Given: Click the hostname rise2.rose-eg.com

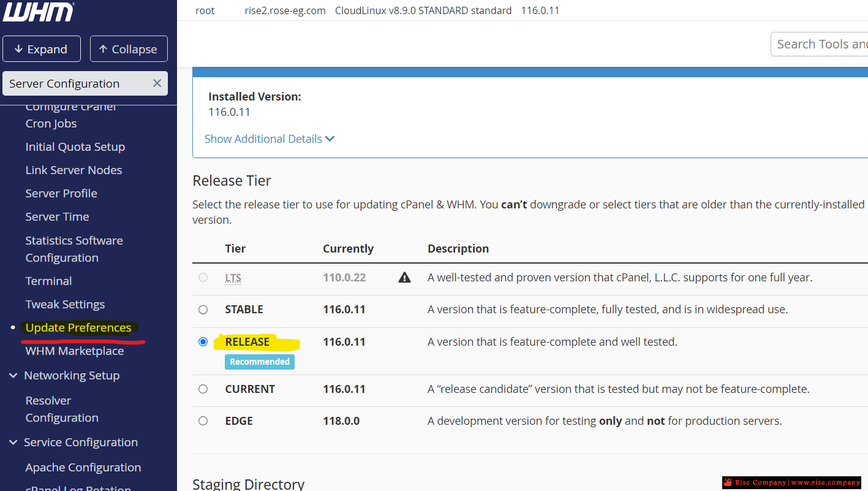Looking at the screenshot, I should 285,10.
